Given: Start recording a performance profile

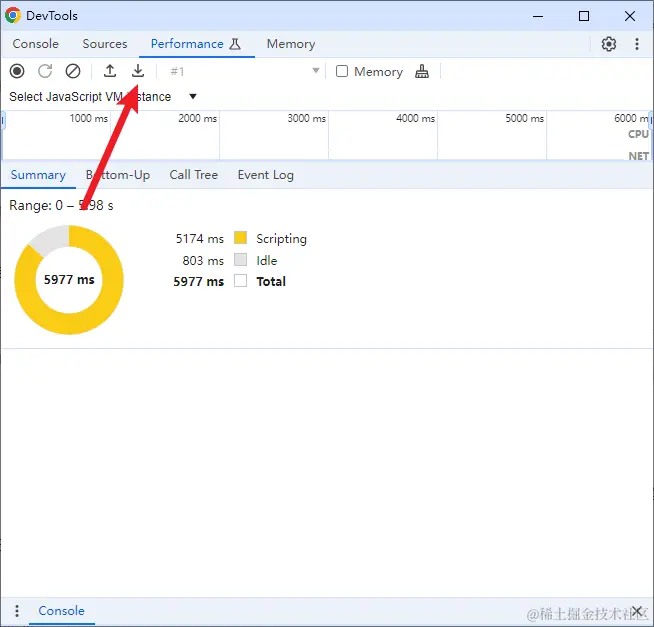Looking at the screenshot, I should tap(17, 71).
